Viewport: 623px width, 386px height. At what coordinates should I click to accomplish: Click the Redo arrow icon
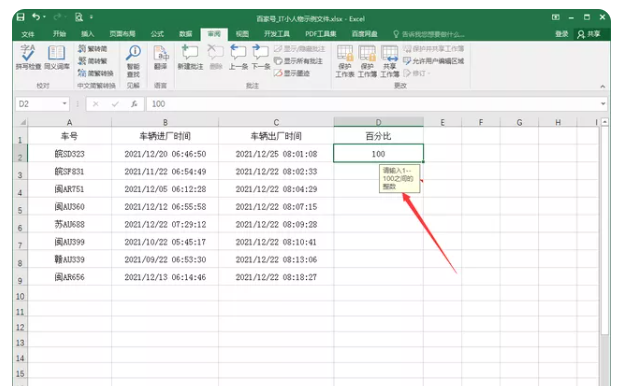[x=57, y=17]
